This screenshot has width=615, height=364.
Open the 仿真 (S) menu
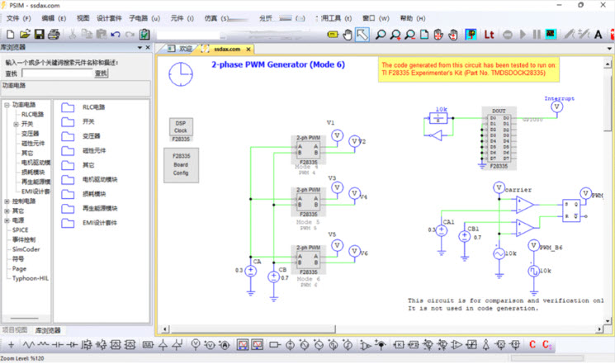point(211,17)
